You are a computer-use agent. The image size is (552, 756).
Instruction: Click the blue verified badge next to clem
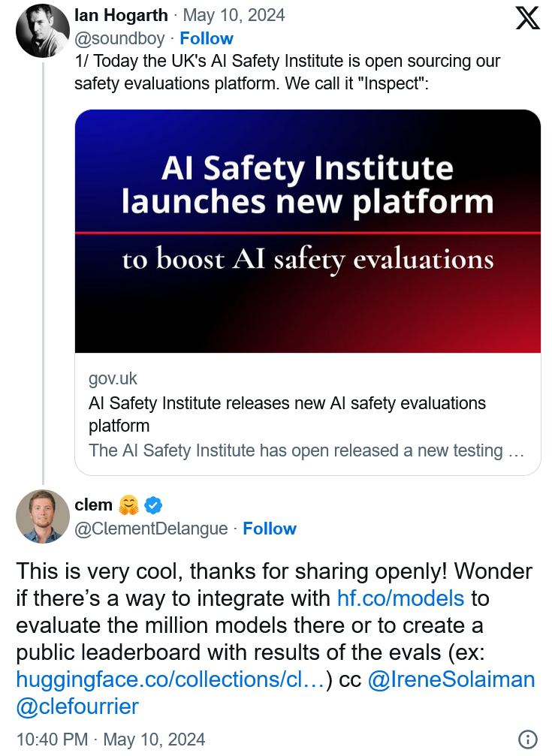click(x=153, y=505)
